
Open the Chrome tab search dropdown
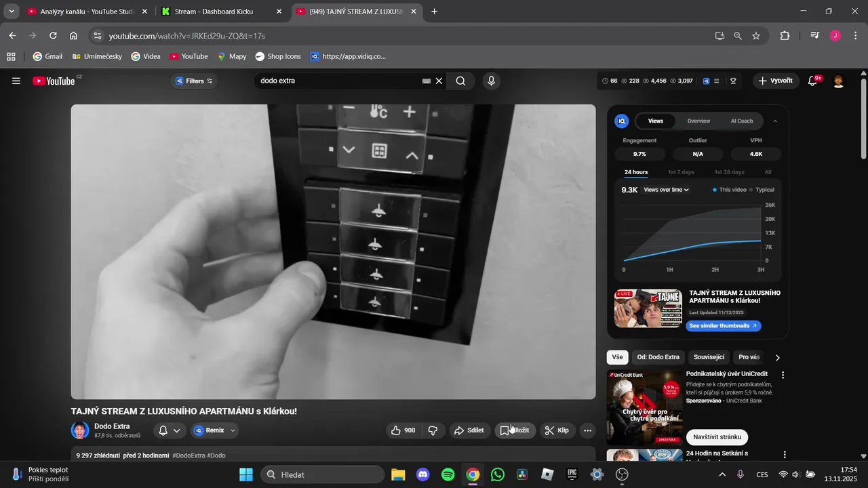click(12, 12)
